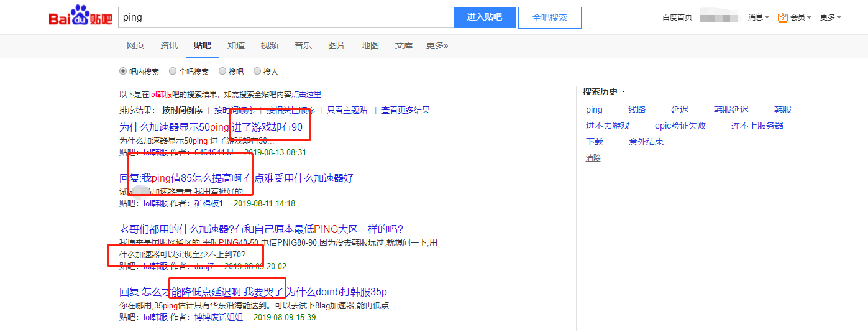Click the blurred username in header

tap(721, 17)
